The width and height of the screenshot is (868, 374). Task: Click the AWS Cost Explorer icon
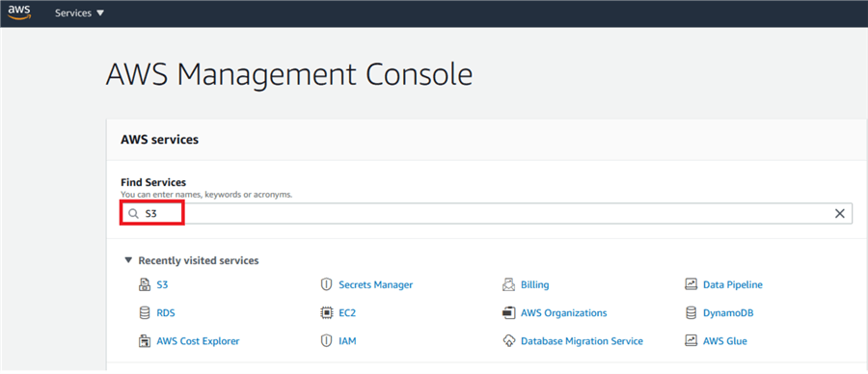click(144, 341)
